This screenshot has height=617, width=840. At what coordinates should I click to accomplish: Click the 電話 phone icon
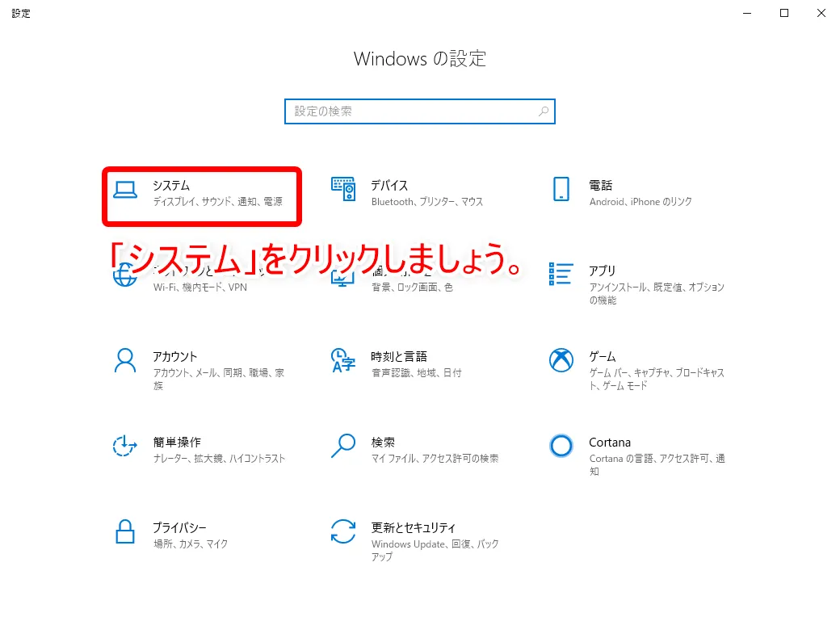click(x=561, y=189)
